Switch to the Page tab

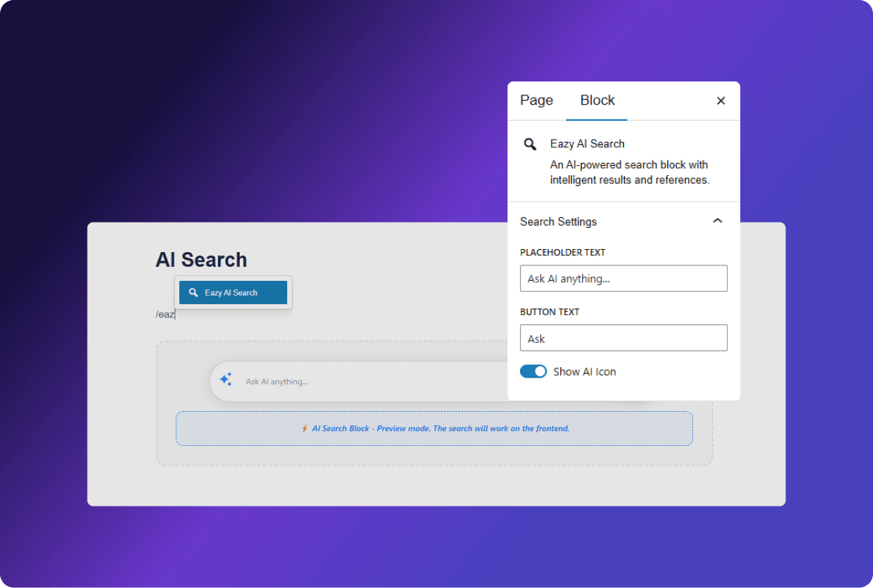click(536, 100)
